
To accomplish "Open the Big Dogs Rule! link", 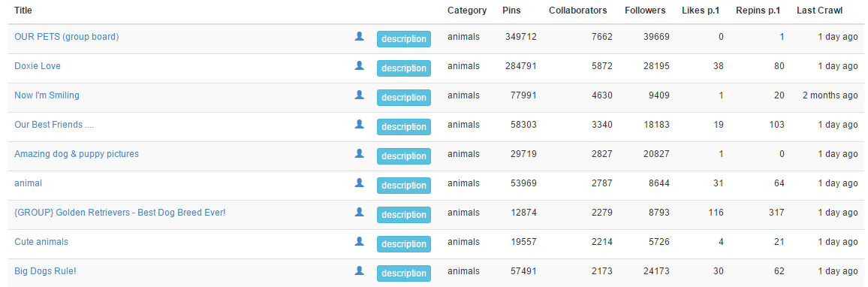I will [x=45, y=271].
